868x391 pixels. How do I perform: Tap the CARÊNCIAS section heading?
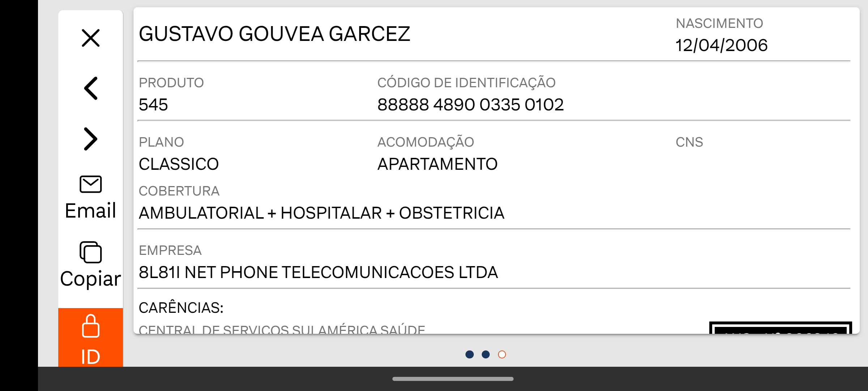181,308
